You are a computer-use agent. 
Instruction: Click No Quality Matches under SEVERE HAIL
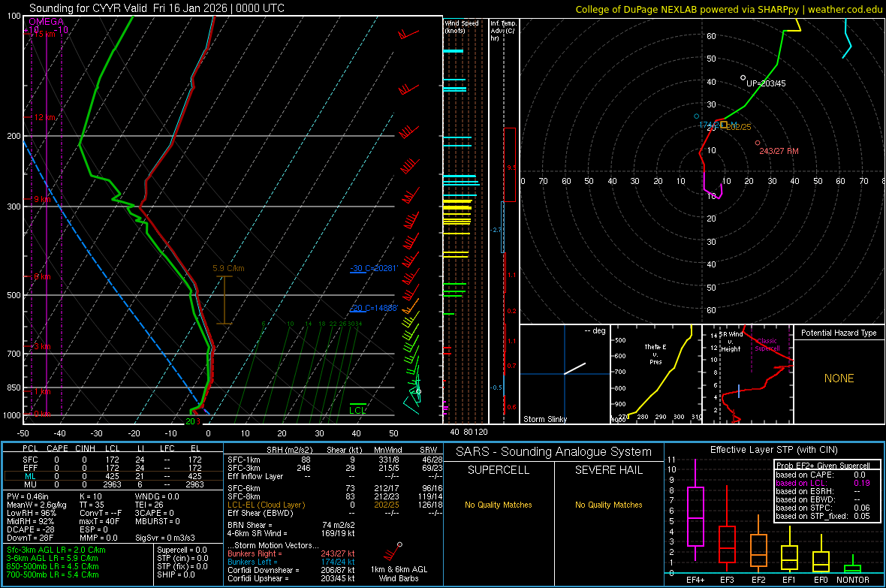[x=608, y=505]
